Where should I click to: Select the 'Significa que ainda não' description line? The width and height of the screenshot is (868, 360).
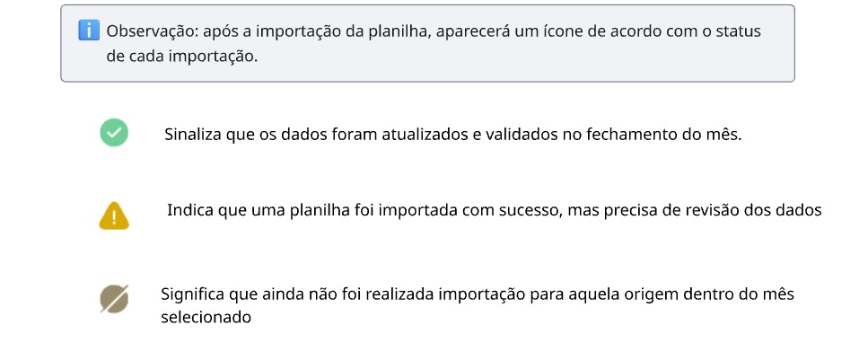click(478, 306)
